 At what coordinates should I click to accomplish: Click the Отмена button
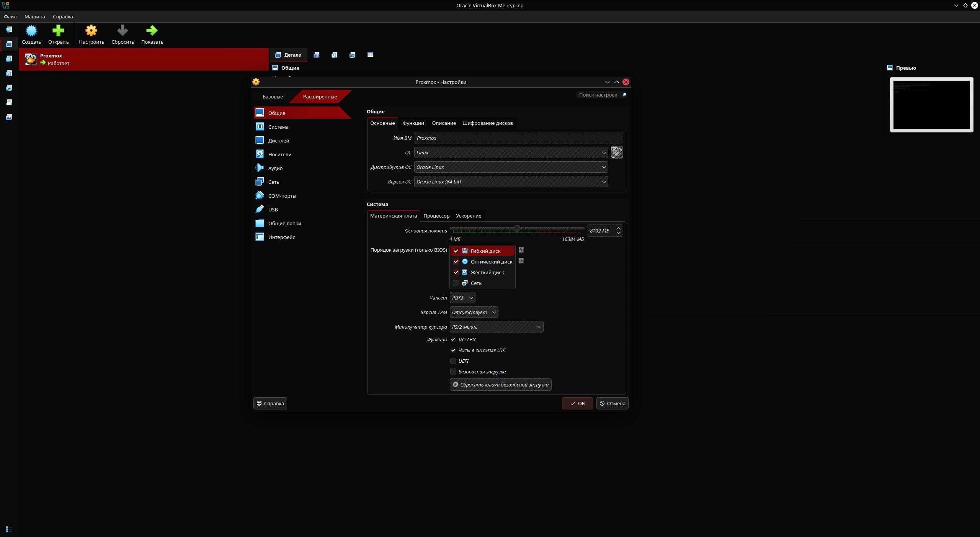(x=612, y=403)
